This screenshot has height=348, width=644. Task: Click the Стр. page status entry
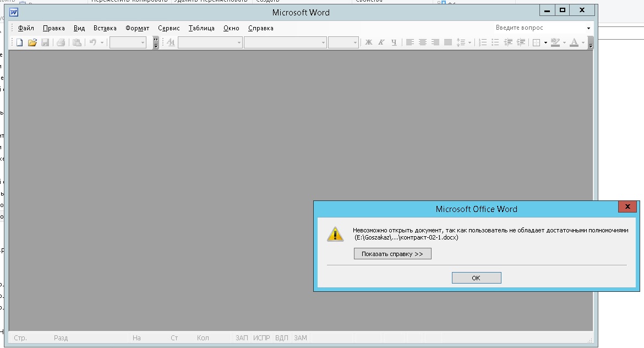[20, 338]
